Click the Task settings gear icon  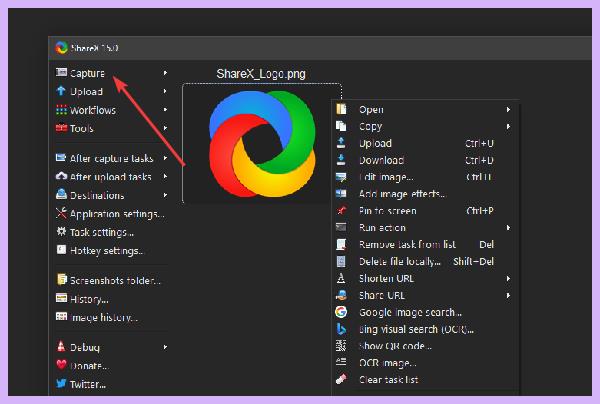[61, 231]
